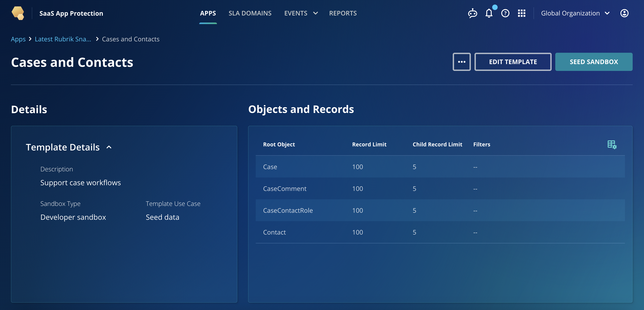The width and height of the screenshot is (644, 310).
Task: Click the Filters value for Case row
Action: [475, 167]
